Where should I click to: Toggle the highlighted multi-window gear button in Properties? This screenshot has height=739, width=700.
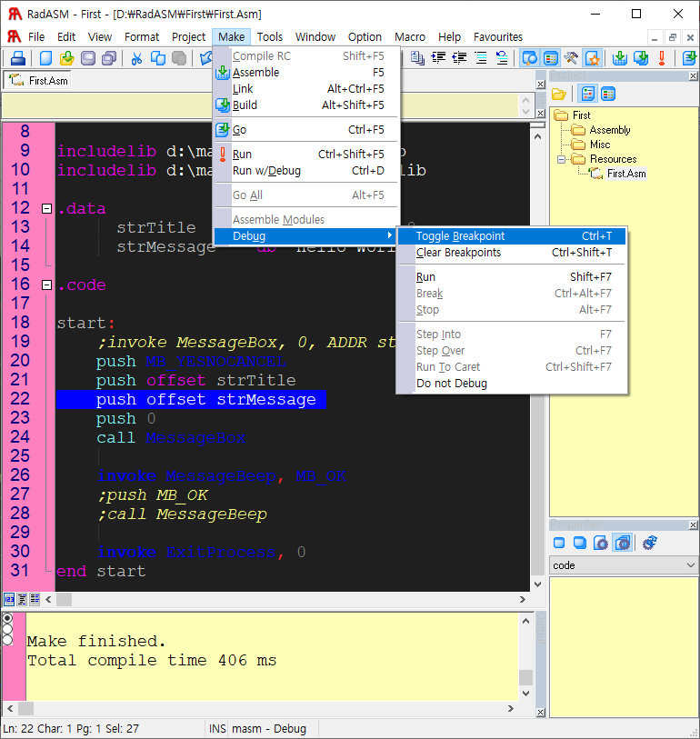pyautogui.click(x=623, y=543)
